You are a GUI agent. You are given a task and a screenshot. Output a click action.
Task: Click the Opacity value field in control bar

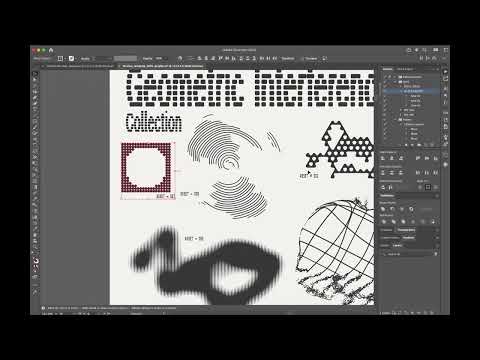pos(159,58)
